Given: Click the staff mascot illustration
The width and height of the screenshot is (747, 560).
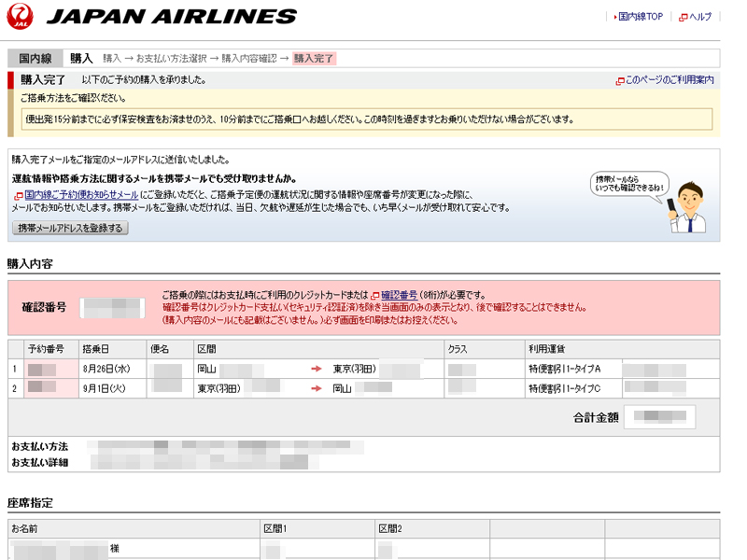Looking at the screenshot, I should [x=688, y=207].
